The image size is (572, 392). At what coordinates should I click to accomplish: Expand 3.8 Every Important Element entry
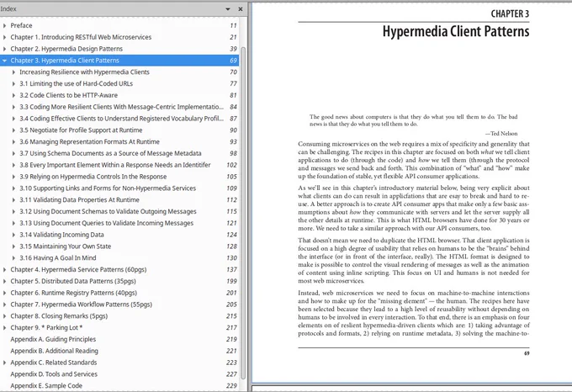[13, 165]
